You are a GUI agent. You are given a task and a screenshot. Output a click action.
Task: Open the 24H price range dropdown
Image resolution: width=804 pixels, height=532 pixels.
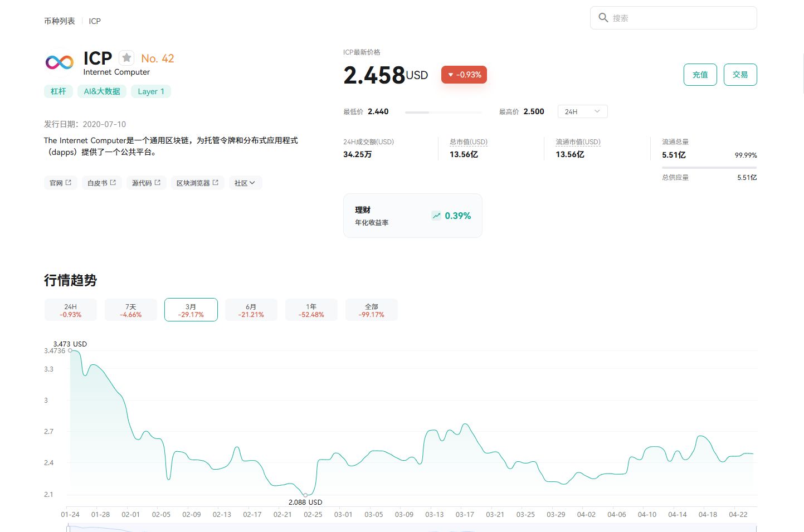[x=582, y=111]
